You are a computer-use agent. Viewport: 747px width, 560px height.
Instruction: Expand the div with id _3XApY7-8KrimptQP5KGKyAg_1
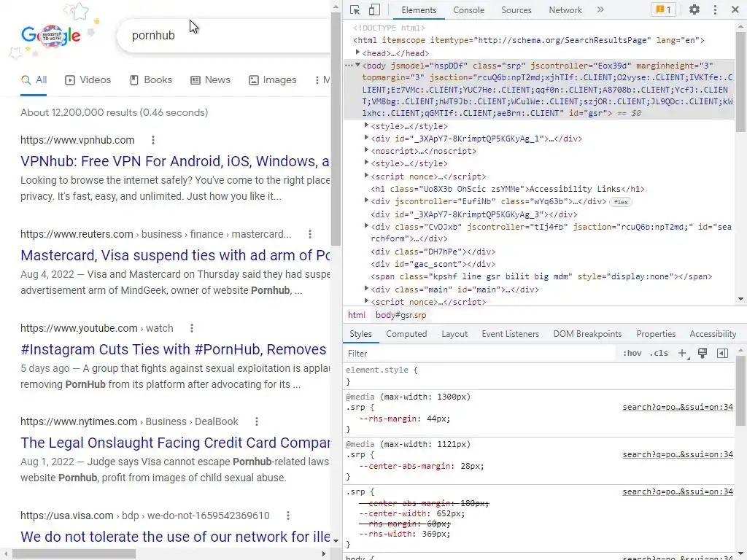tap(366, 138)
